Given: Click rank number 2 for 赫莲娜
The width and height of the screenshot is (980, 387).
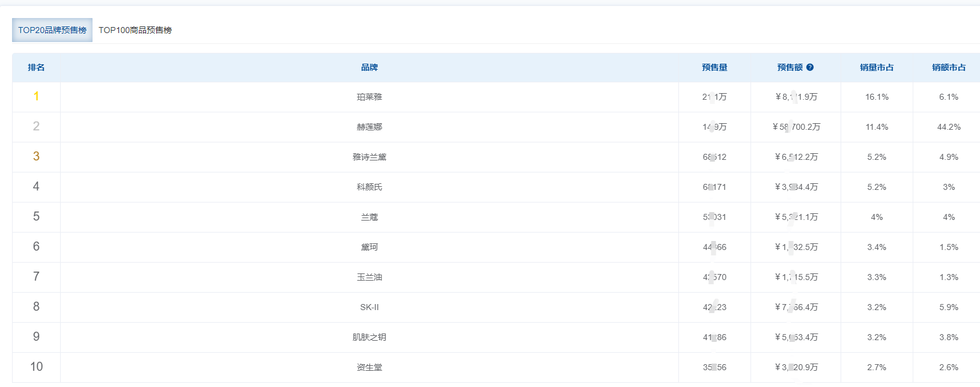Looking at the screenshot, I should point(36,126).
